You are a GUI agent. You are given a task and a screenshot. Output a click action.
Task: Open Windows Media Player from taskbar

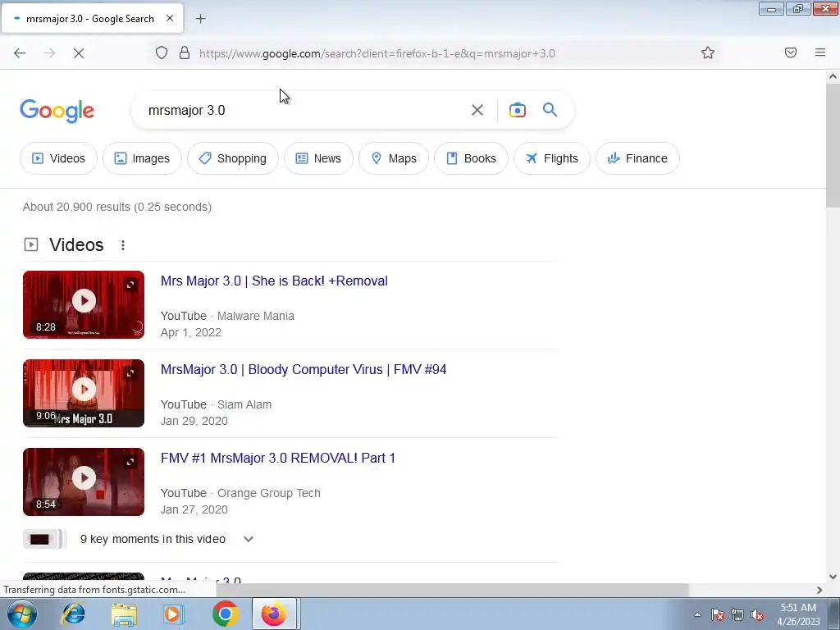point(174,614)
